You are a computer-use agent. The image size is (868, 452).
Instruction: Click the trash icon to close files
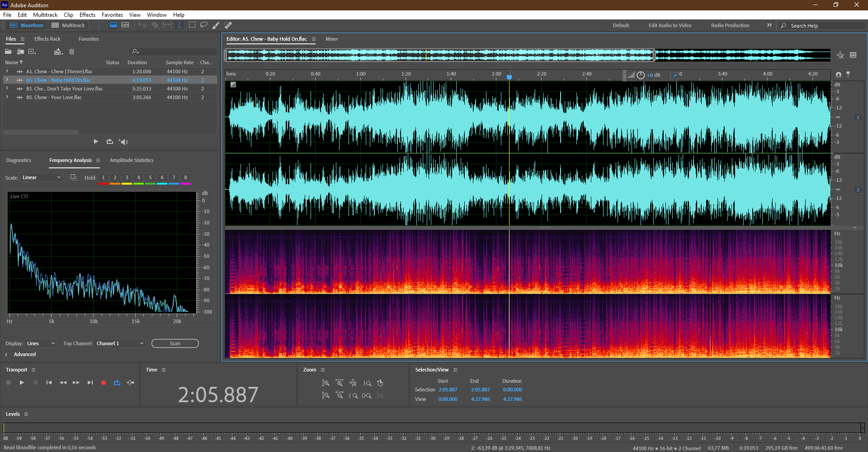pyautogui.click(x=71, y=52)
